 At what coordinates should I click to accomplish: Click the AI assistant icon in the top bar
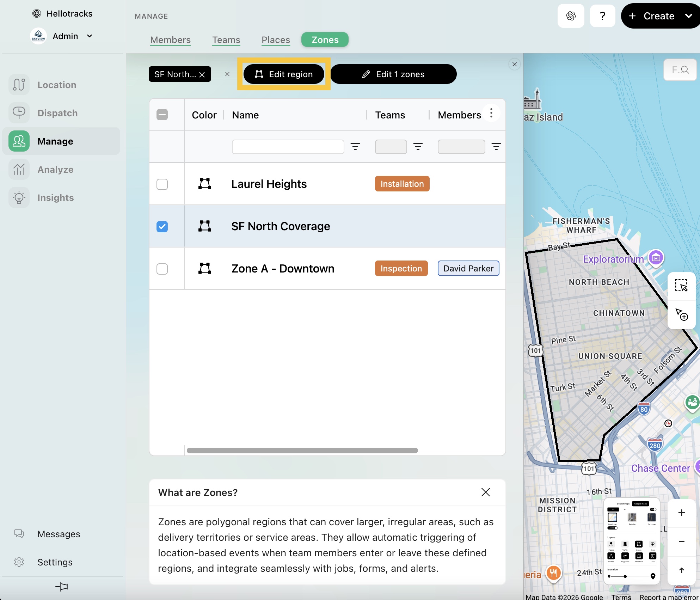[x=571, y=16]
